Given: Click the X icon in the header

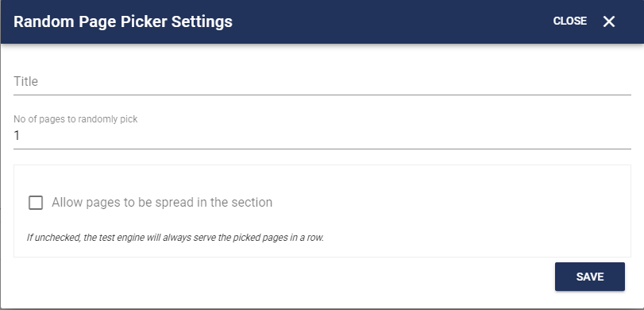Looking at the screenshot, I should [x=609, y=21].
